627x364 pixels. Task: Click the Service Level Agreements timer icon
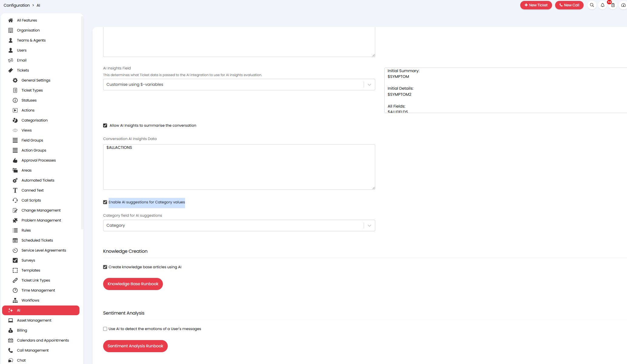(x=15, y=250)
